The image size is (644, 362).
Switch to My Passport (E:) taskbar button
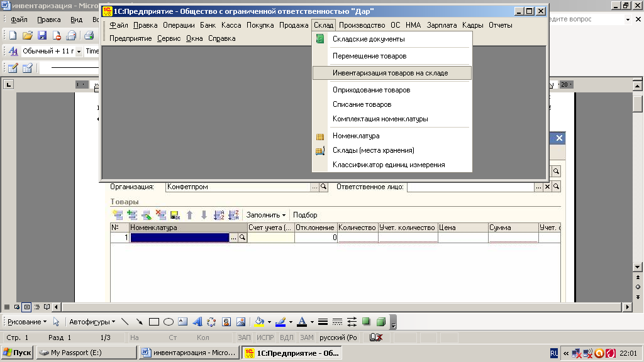coord(86,353)
